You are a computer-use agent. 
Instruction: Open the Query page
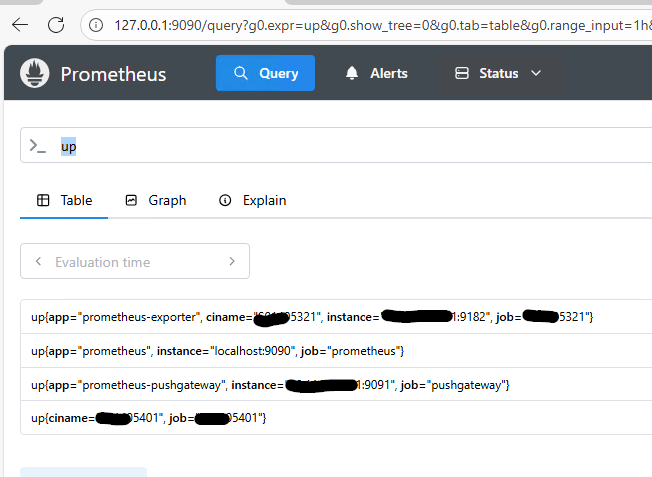point(265,73)
